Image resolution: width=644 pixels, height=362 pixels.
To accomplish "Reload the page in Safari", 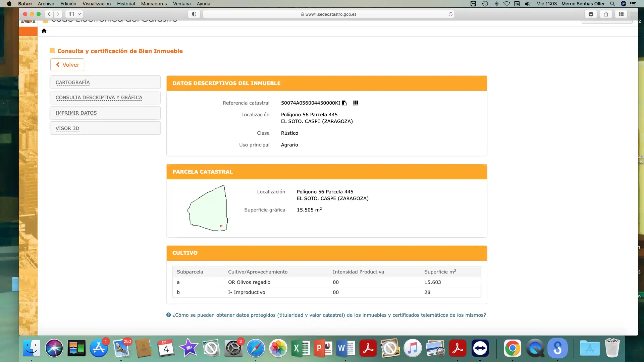I will click(450, 14).
